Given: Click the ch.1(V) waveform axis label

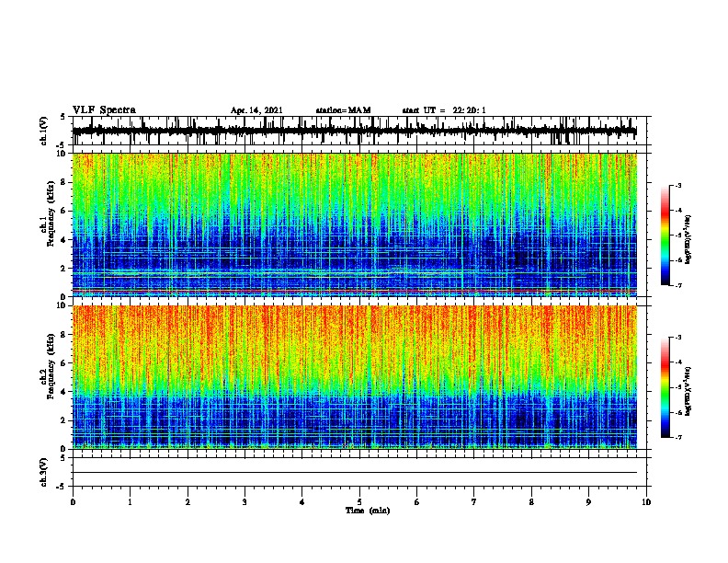Looking at the screenshot, I should (43, 131).
